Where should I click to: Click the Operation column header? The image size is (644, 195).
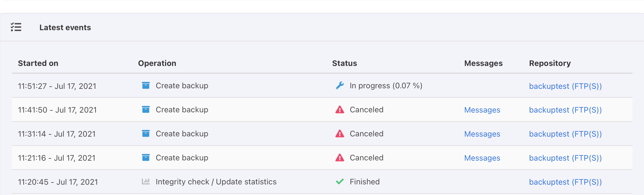tap(157, 63)
